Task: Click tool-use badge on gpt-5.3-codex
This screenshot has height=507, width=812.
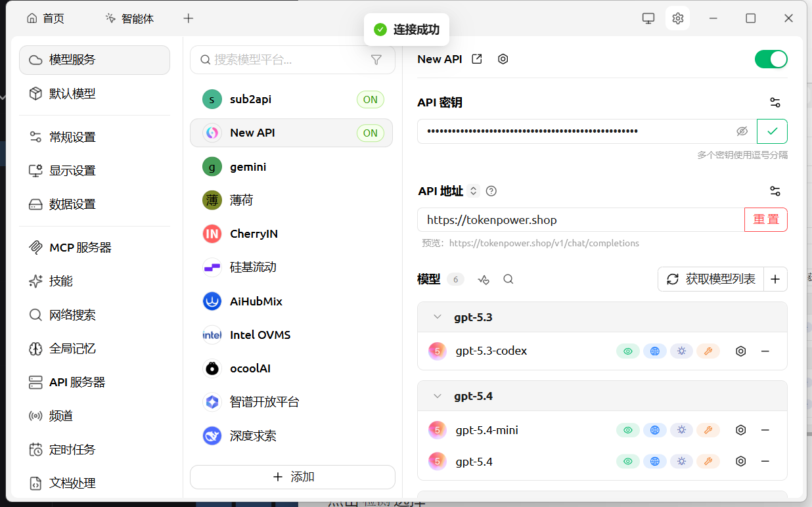Action: (x=708, y=351)
